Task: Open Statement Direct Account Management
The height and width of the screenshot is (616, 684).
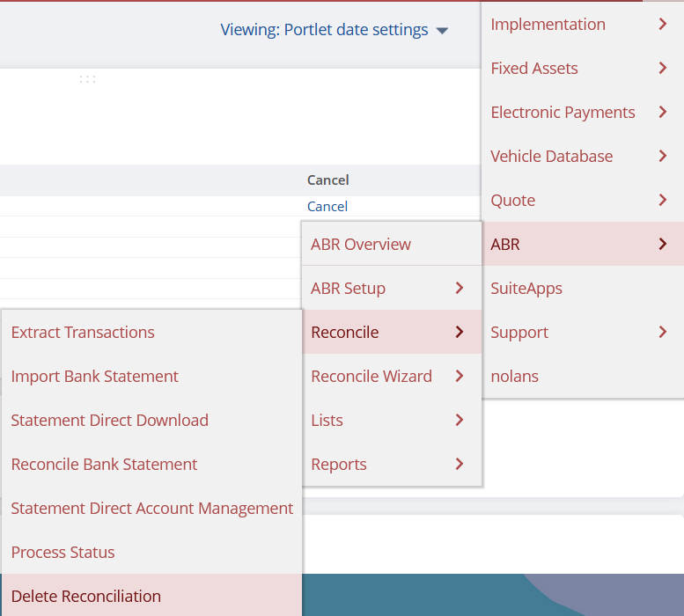Action: pyautogui.click(x=151, y=508)
